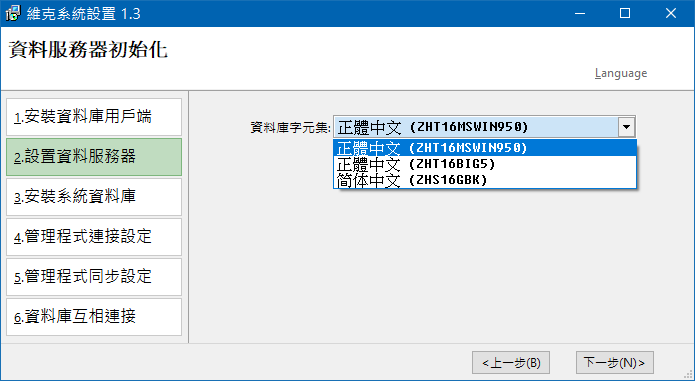Choose 简体中文 (ZHS16GBK) option
The image size is (695, 381).
[x=485, y=180]
